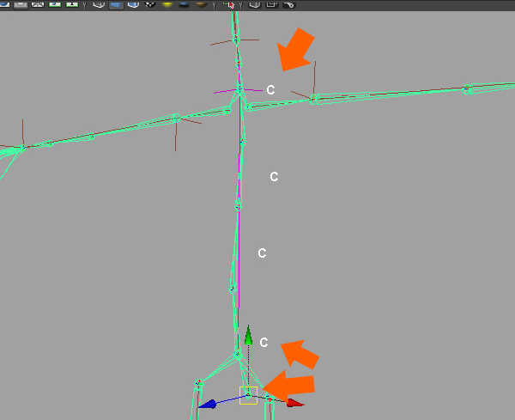Grab the blue Z-axis move arrow
Screen dimensions: 515x420
pyautogui.click(x=208, y=404)
